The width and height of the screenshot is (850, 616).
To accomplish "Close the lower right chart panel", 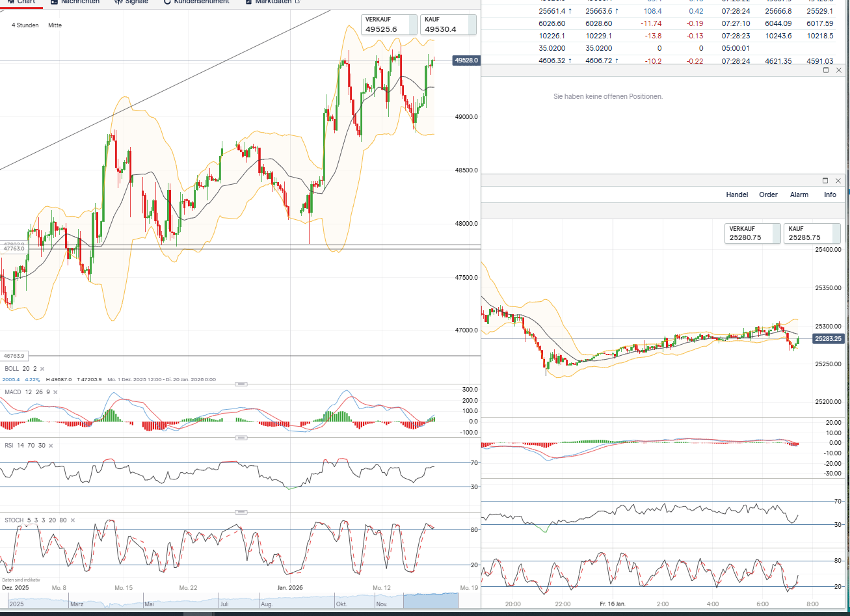I will 839,180.
